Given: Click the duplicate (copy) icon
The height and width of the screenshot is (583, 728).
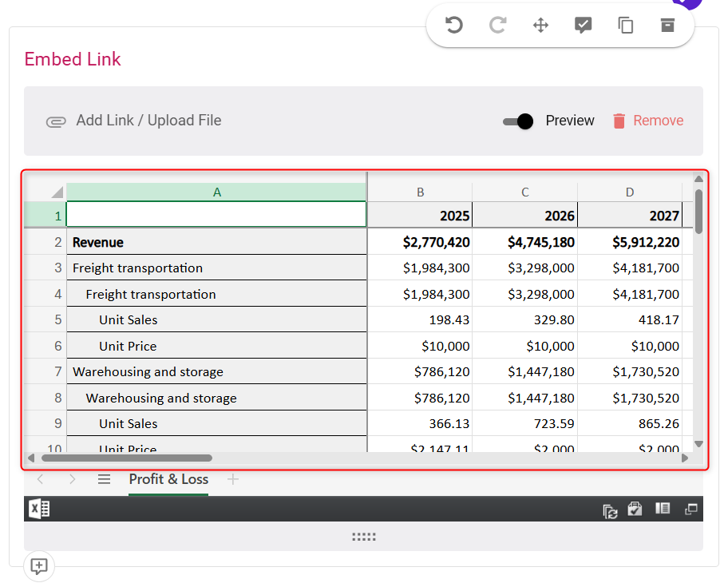Looking at the screenshot, I should tap(626, 26).
